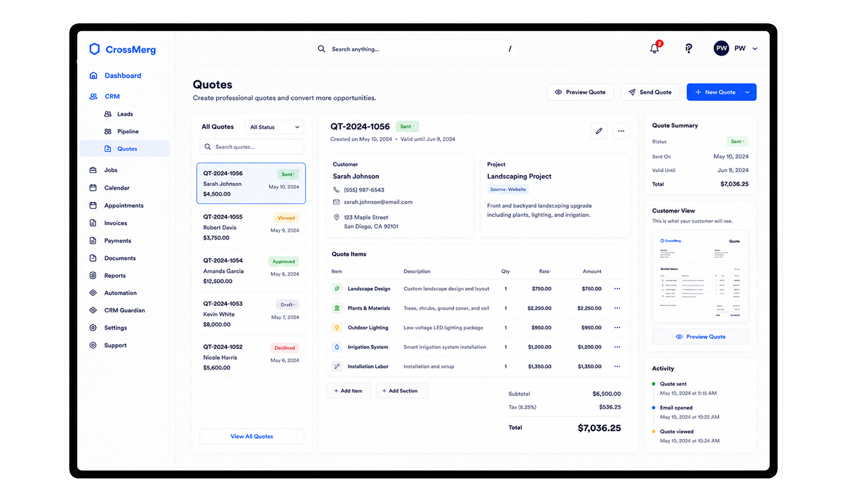Select quote QT-2024-1054 Amanda Garcia
Viewport: 847px width, 504px height.
tap(251, 270)
